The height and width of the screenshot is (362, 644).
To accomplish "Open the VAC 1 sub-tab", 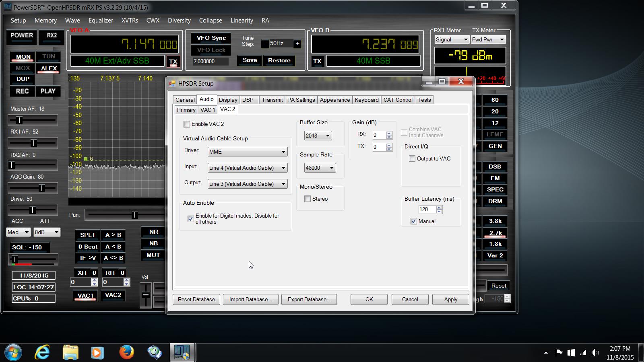I will pos(208,110).
